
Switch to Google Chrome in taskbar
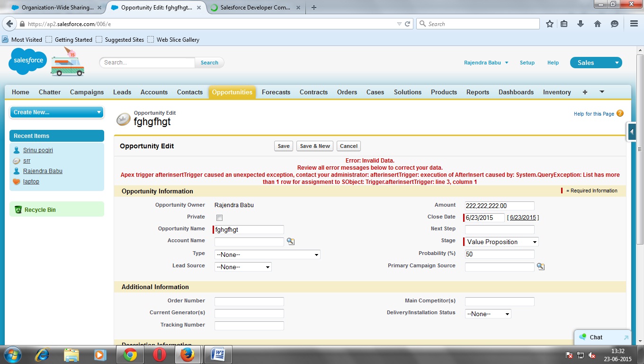(x=130, y=355)
